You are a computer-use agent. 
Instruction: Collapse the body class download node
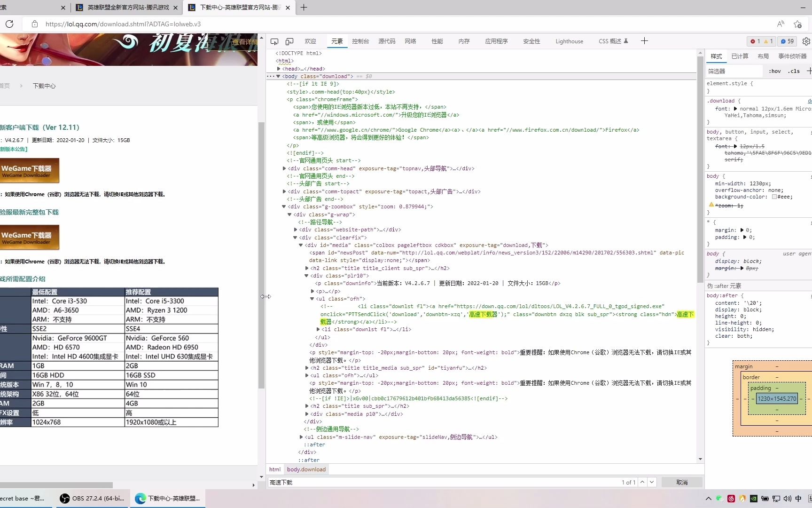point(278,76)
